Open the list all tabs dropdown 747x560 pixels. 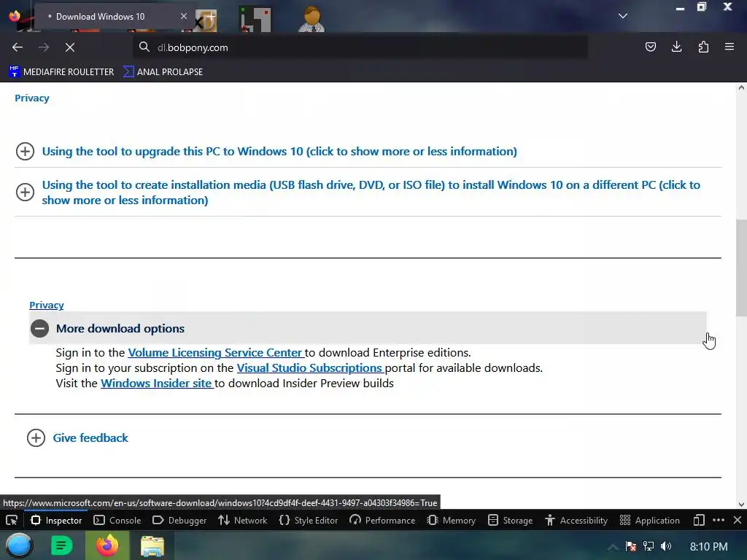(623, 16)
